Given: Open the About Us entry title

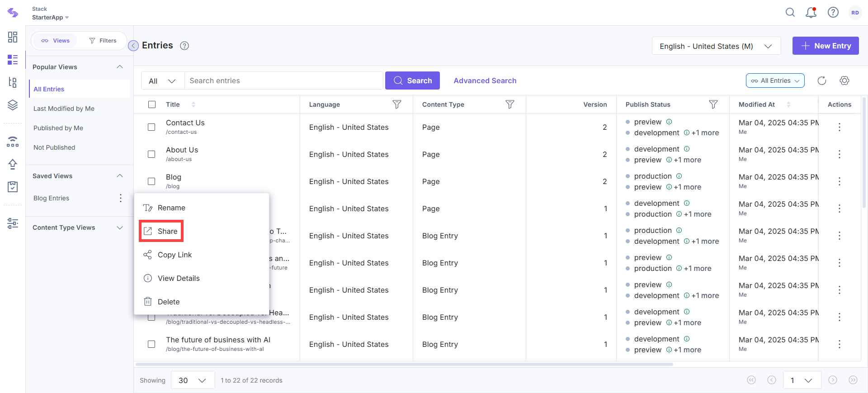Looking at the screenshot, I should pos(182,150).
